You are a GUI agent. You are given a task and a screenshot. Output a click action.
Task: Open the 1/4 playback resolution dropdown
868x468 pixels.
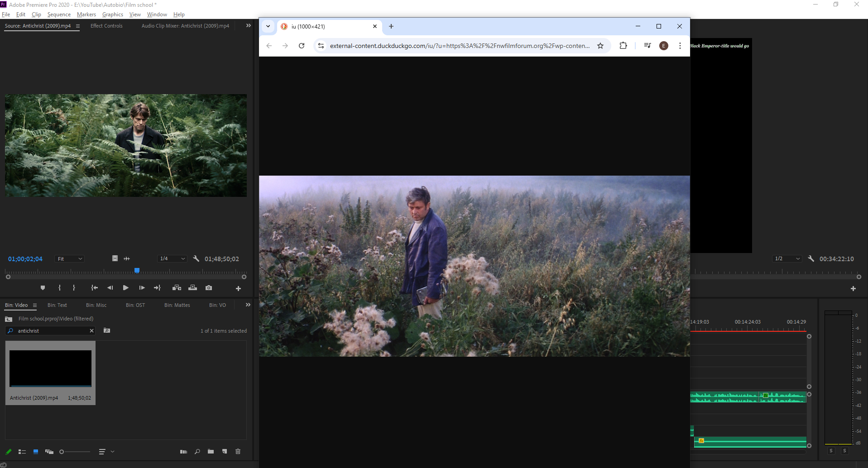point(173,259)
